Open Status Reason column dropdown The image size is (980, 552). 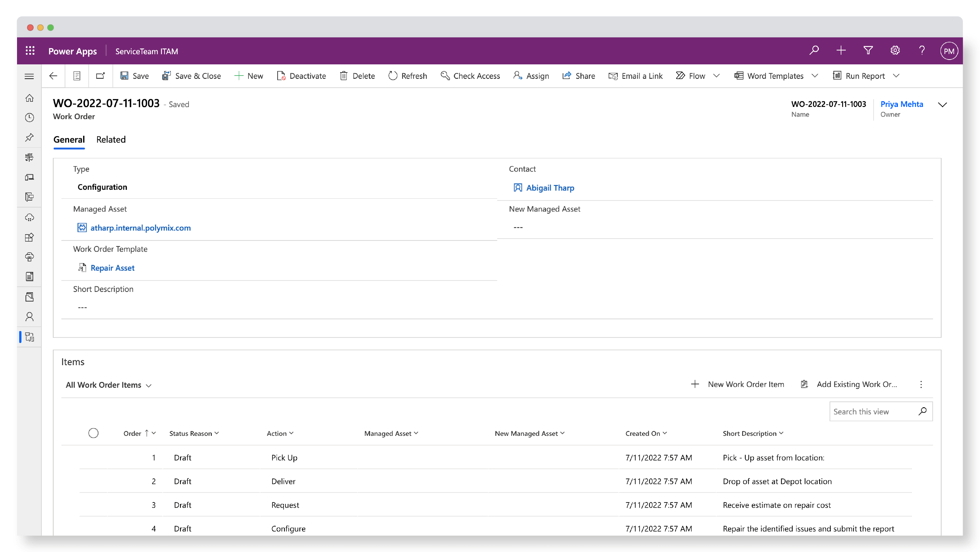(x=217, y=433)
